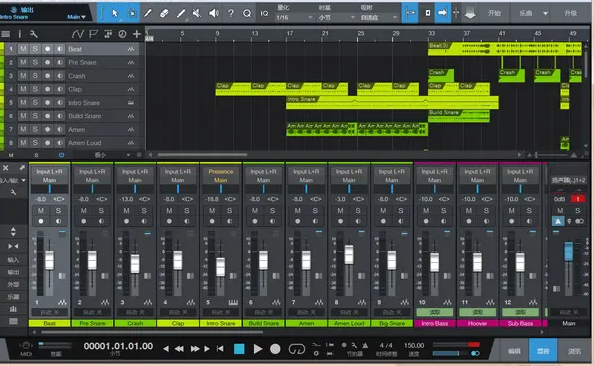Click the question mark help icon

(x=231, y=13)
